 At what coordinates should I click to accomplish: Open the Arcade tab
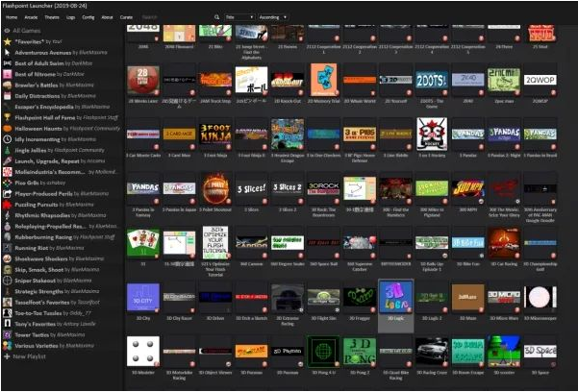coord(31,17)
